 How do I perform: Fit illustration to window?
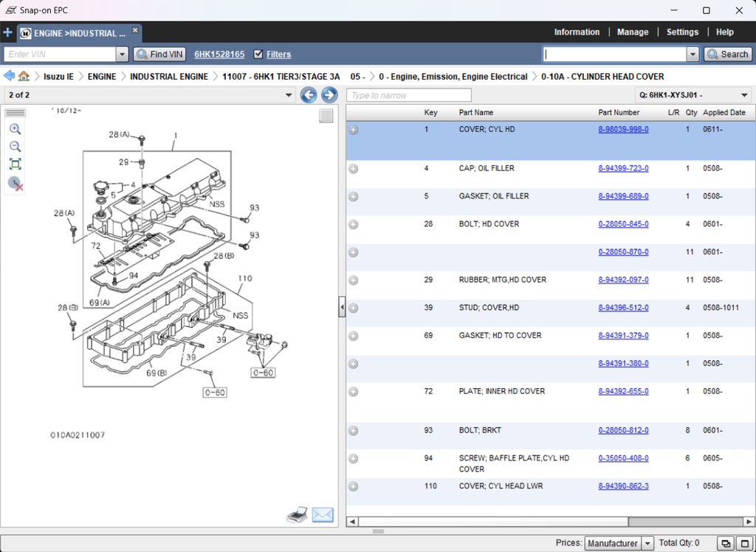tap(15, 164)
